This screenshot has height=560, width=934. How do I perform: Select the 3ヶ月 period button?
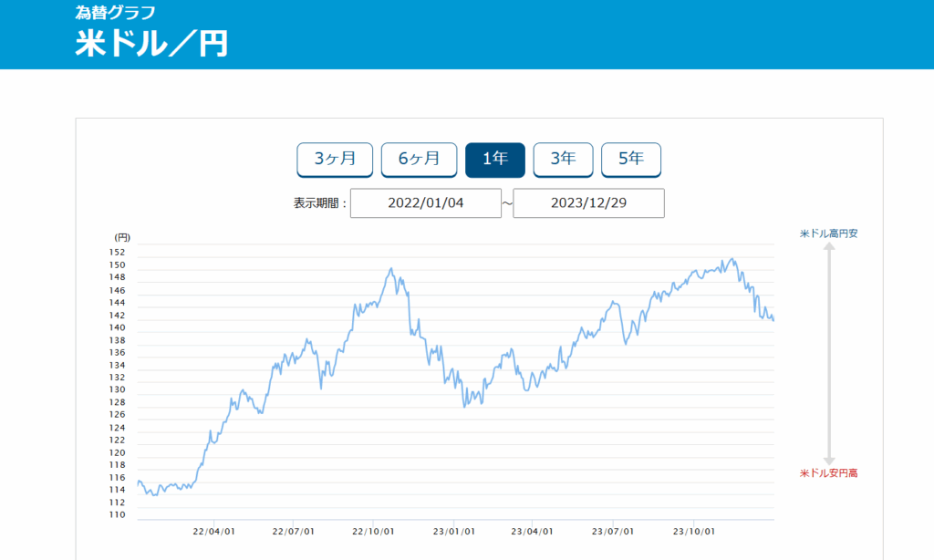(x=335, y=159)
